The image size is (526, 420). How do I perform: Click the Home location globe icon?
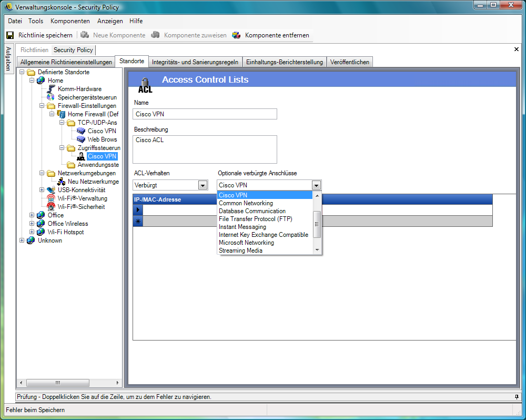41,81
